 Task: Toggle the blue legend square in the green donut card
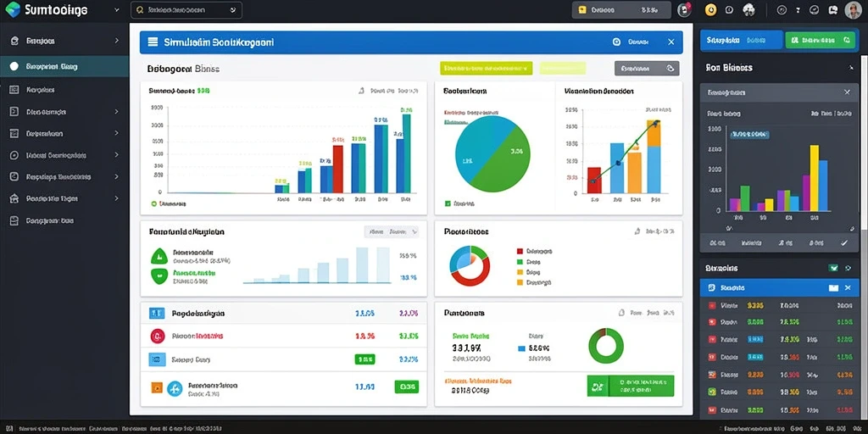point(521,348)
